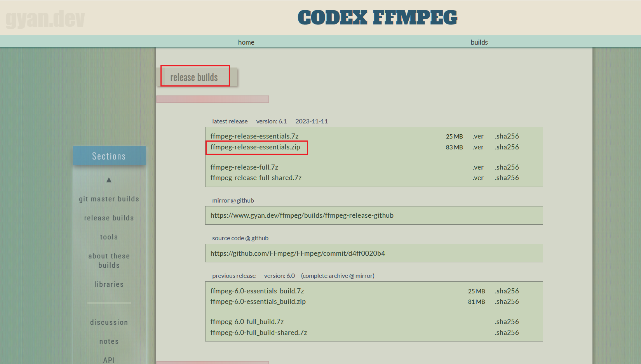Image resolution: width=641 pixels, height=364 pixels.
Task: Open .ver for ffmpeg-release-essentials.zip
Action: click(x=478, y=147)
